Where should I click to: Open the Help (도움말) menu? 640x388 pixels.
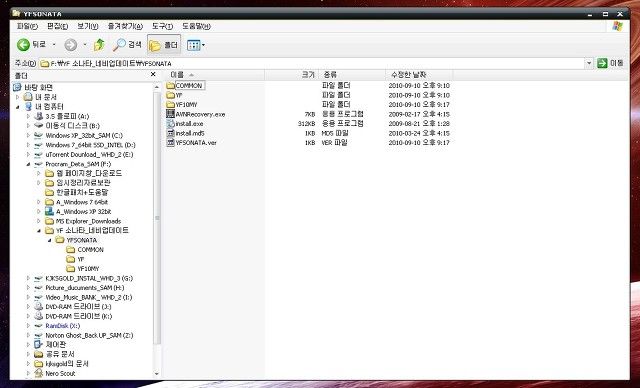(x=196, y=26)
